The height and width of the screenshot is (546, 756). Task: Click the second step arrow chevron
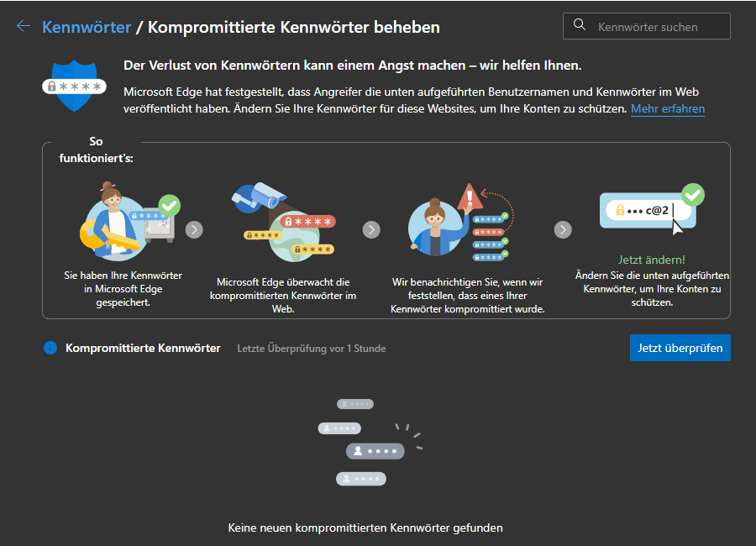point(371,229)
